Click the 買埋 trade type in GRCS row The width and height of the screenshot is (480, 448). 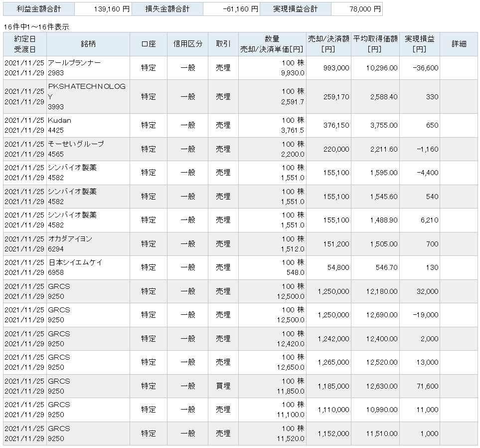point(223,386)
